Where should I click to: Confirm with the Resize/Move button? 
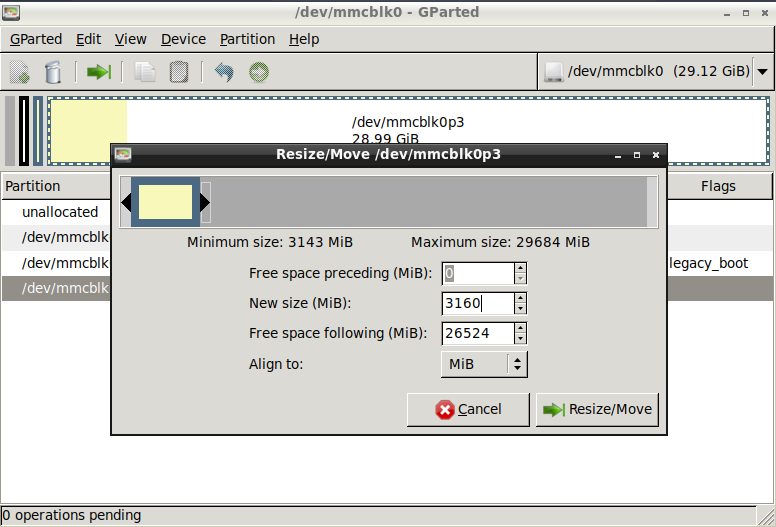(x=598, y=409)
